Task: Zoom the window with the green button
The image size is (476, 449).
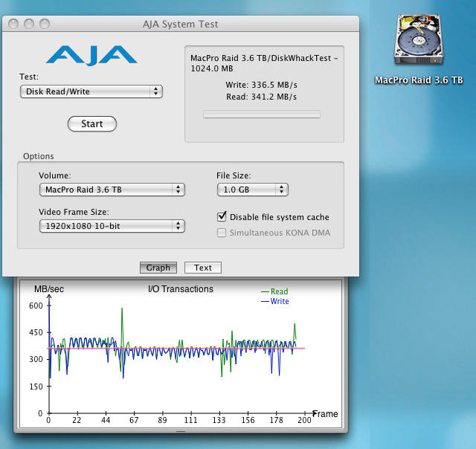Action: [44, 24]
